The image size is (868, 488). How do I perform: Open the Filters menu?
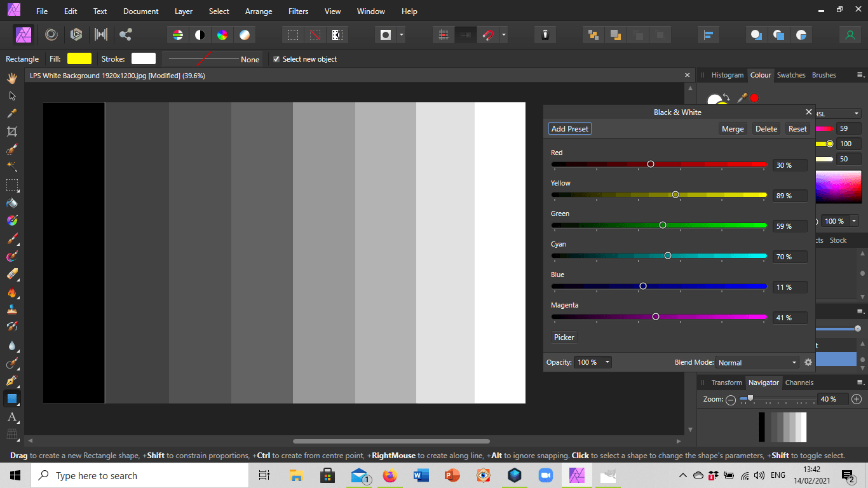(298, 11)
